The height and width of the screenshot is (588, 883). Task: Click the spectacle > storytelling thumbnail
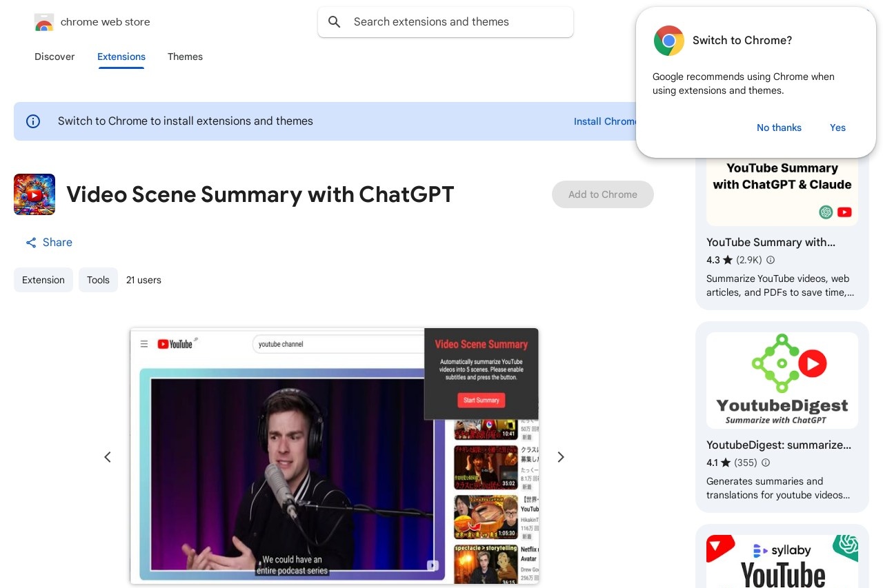(x=486, y=565)
